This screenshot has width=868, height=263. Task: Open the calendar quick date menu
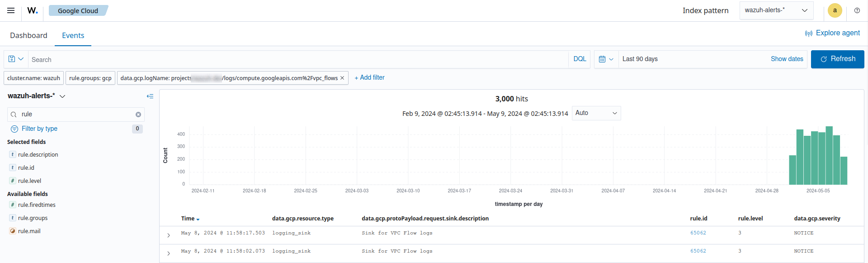606,59
